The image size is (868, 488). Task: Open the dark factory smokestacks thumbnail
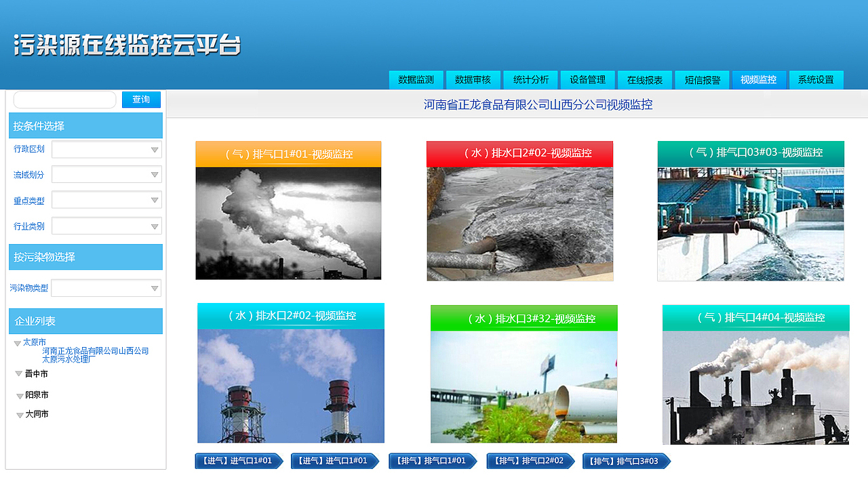tap(755, 388)
